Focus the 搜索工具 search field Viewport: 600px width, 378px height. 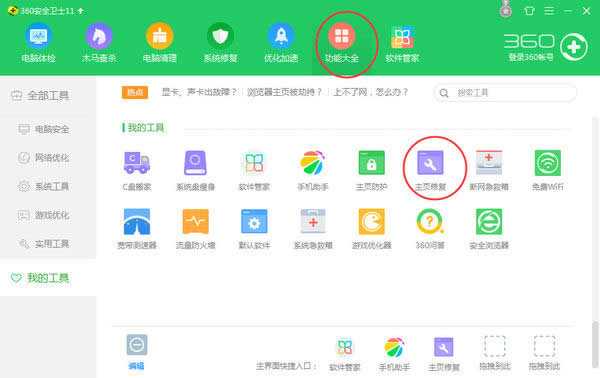coord(505,93)
